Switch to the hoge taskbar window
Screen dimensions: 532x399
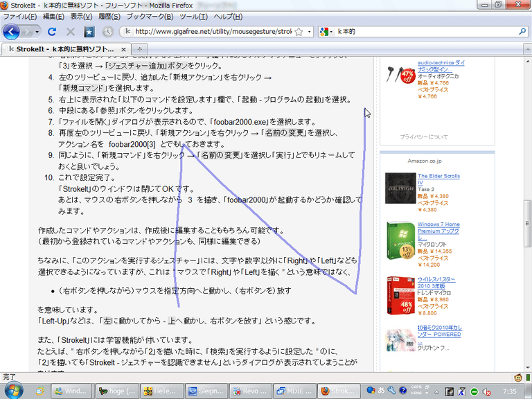(116, 391)
